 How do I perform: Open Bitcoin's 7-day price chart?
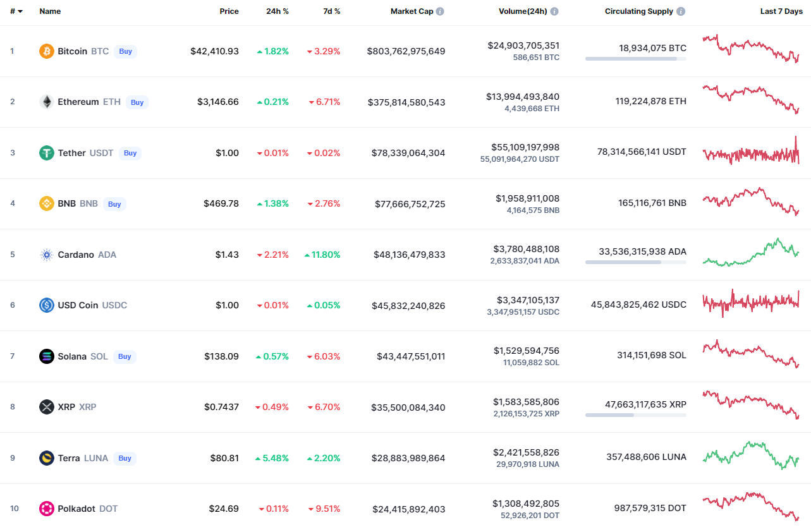point(751,49)
